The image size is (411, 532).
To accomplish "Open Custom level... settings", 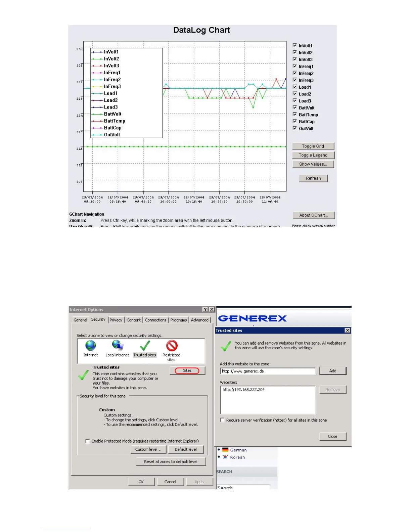I will coord(148,449).
